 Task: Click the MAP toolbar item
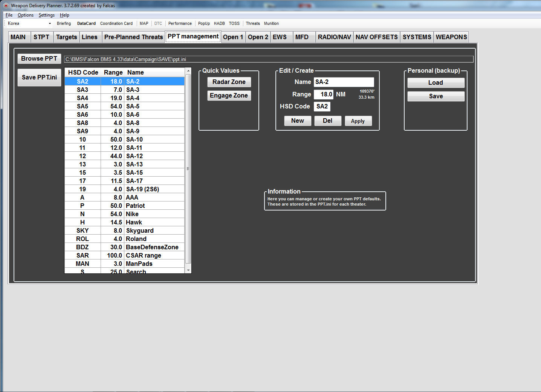tap(144, 23)
